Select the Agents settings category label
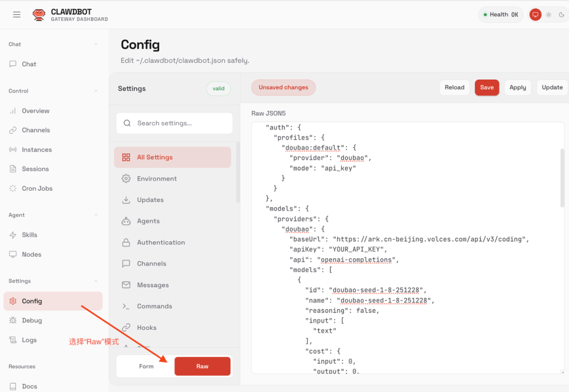569x392 pixels. [x=148, y=221]
